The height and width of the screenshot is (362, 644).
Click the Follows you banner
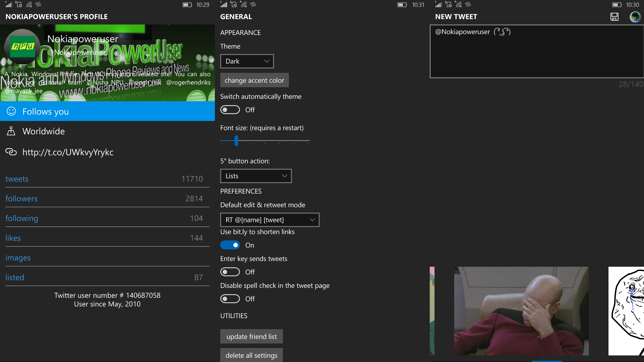pyautogui.click(x=107, y=111)
